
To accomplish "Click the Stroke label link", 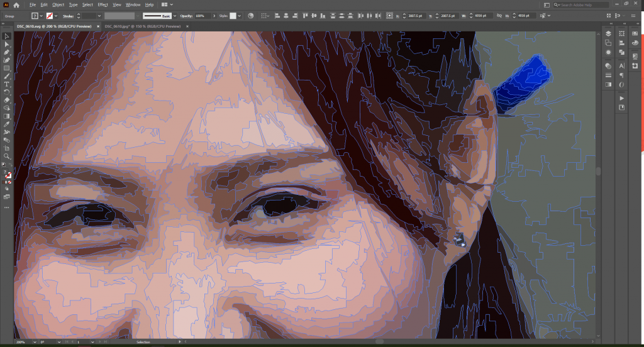I will 68,16.
